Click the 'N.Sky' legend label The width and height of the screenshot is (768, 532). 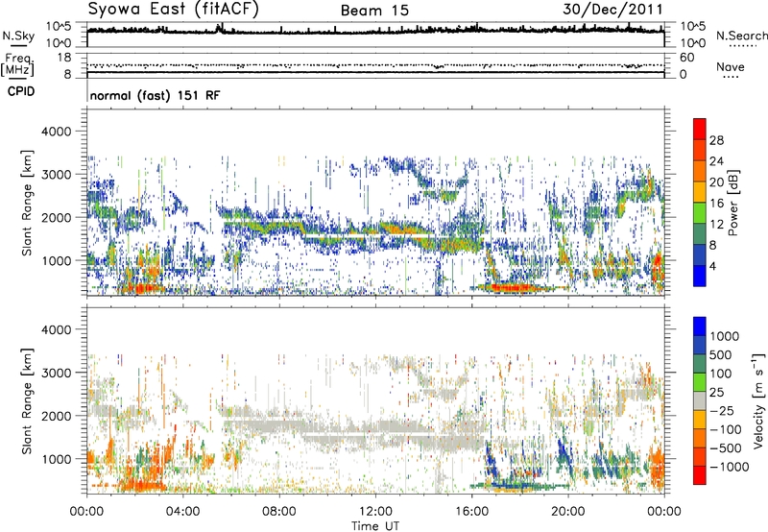point(18,36)
